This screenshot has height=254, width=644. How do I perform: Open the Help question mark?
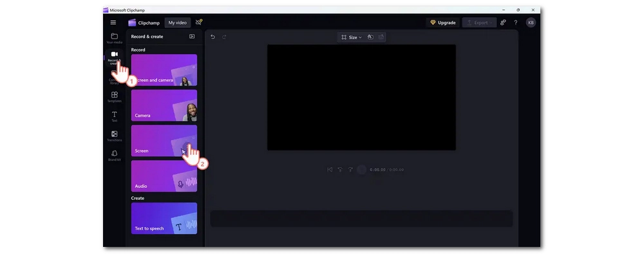[516, 23]
